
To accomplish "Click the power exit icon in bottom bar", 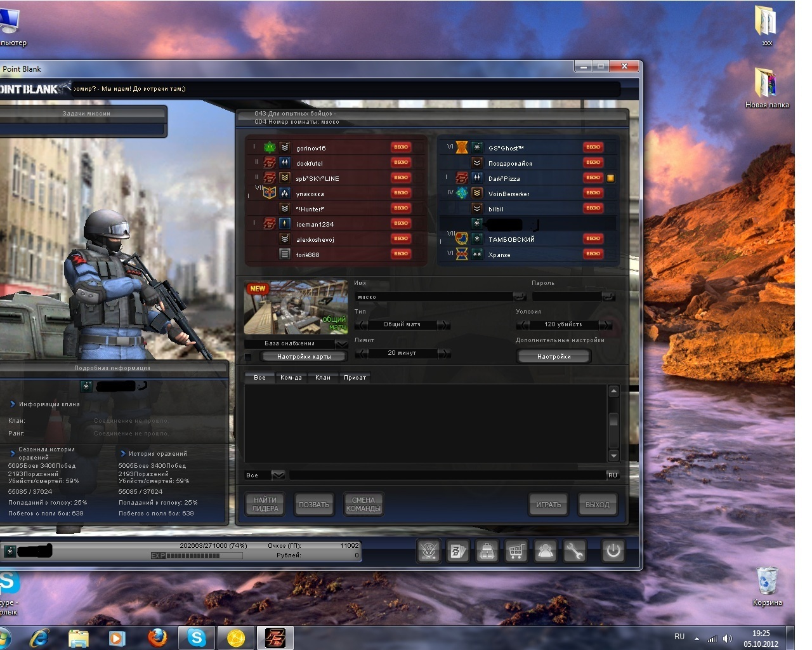I will [x=613, y=551].
